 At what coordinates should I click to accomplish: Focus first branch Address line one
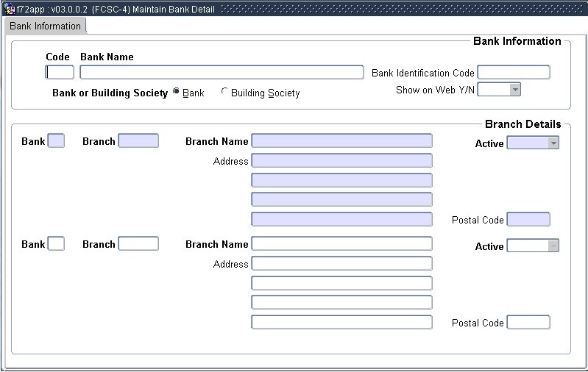pyautogui.click(x=341, y=160)
